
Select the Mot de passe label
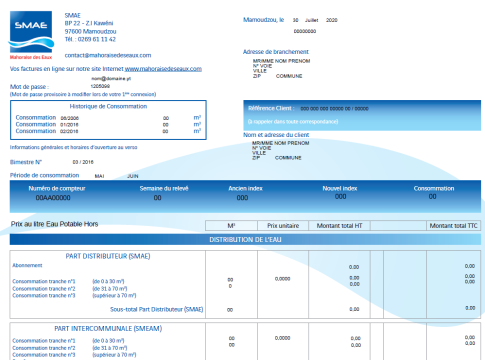point(29,87)
